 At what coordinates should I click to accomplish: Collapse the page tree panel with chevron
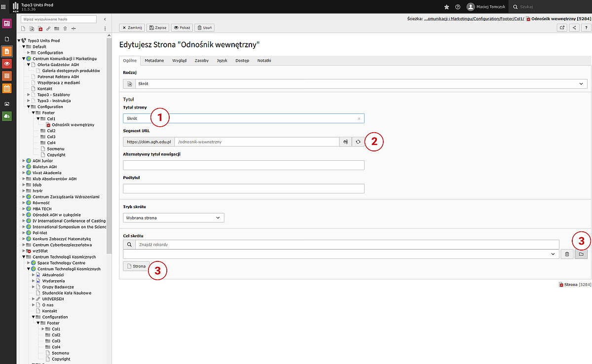[x=105, y=19]
